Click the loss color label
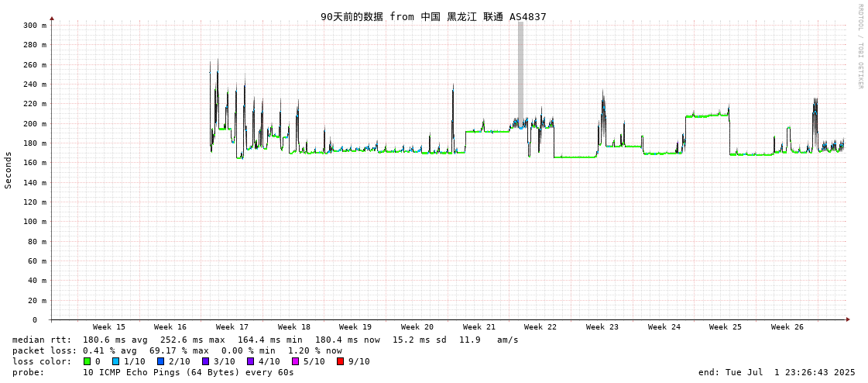Image resolution: width=868 pixels, height=383 pixels. pos(42,361)
